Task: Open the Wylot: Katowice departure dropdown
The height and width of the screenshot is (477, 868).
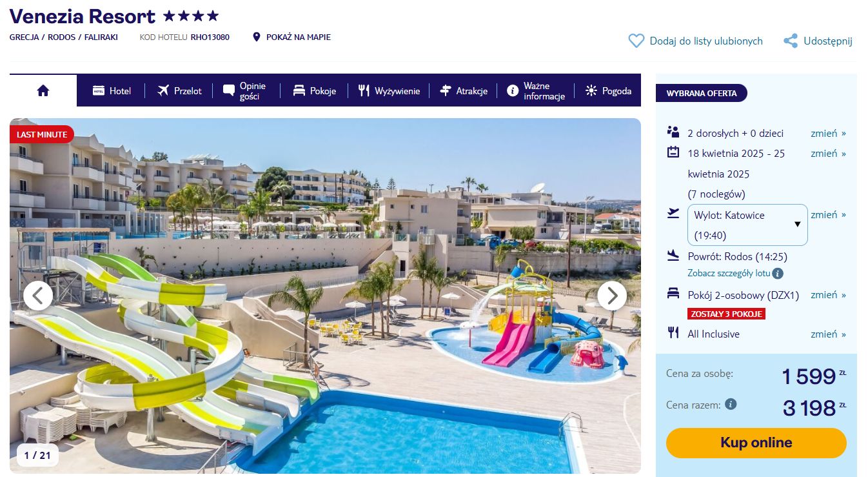Action: [x=747, y=225]
